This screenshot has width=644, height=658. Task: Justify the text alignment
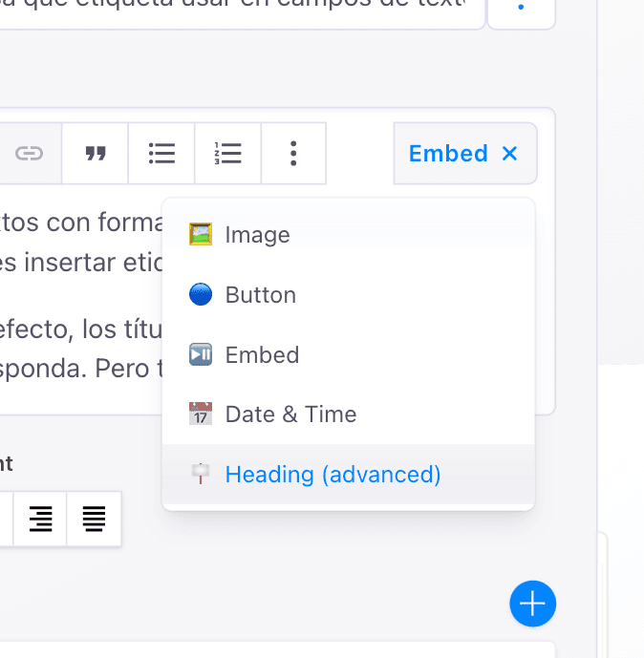(x=94, y=519)
